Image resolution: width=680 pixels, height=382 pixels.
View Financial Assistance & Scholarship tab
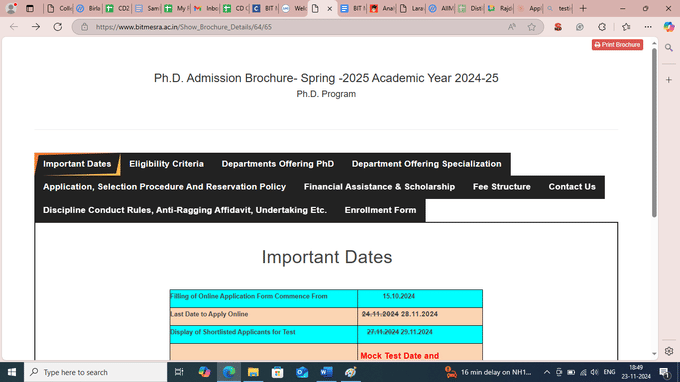[x=379, y=187]
